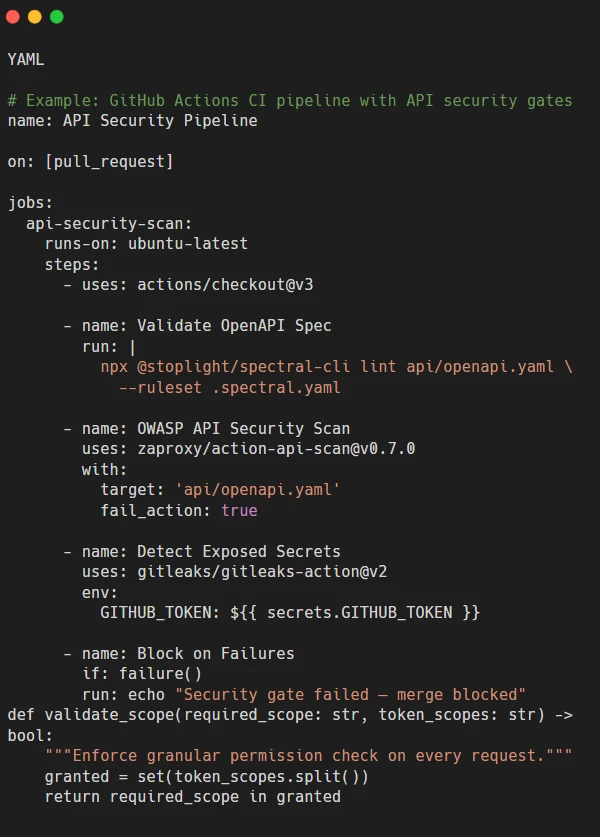Click the YAML language label

(26, 59)
